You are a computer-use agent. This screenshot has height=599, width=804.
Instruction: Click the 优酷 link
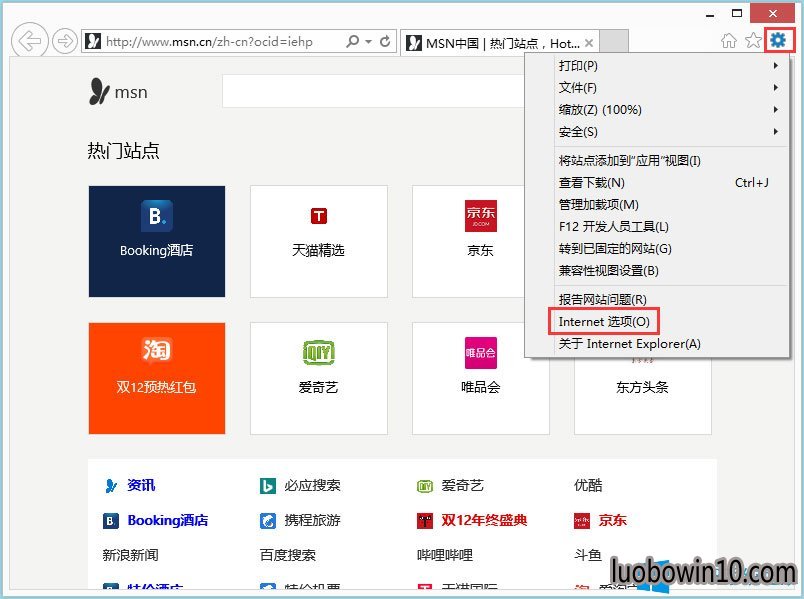(588, 485)
